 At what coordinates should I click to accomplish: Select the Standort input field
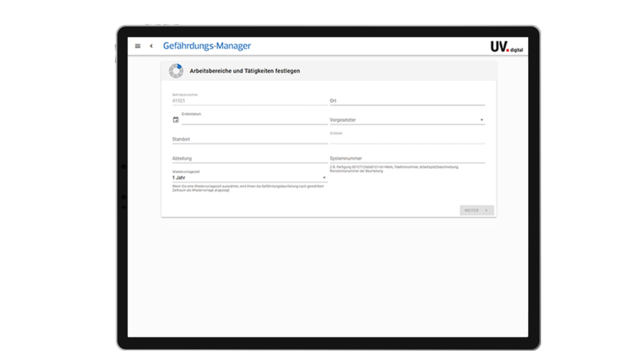pos(250,139)
